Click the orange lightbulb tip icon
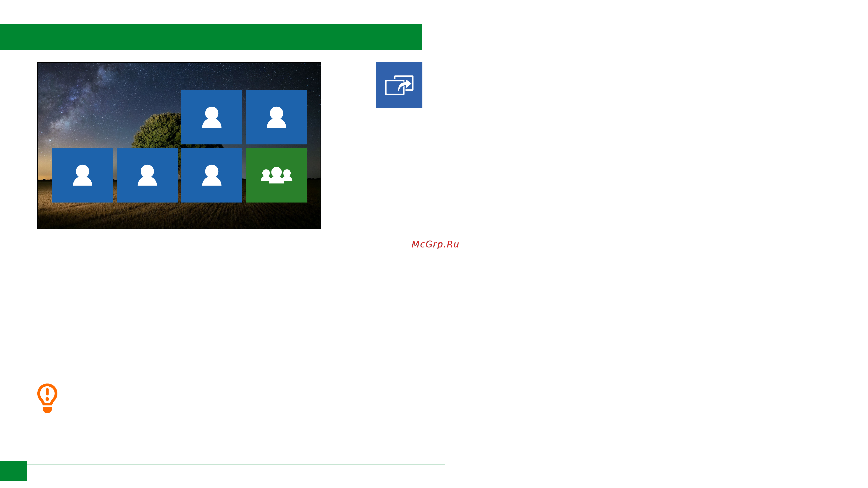The image size is (868, 488). click(47, 398)
